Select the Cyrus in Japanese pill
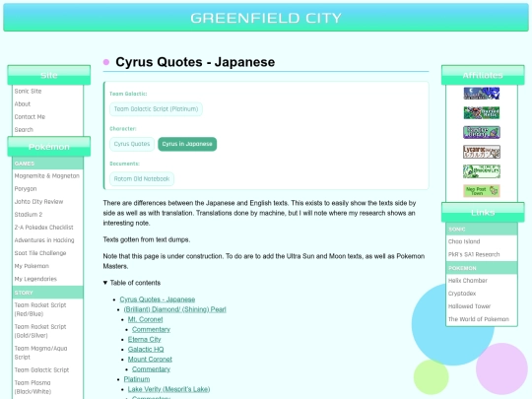This screenshot has height=399, width=532. click(187, 144)
